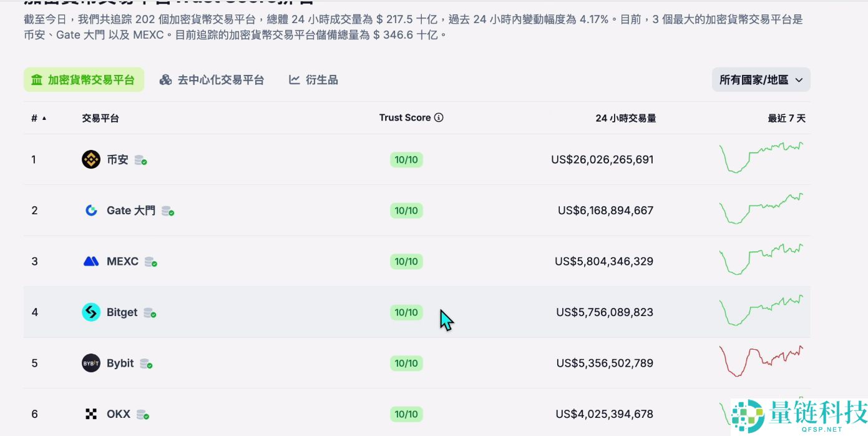
Task: Click the Bitget exchange logo
Action: point(90,312)
